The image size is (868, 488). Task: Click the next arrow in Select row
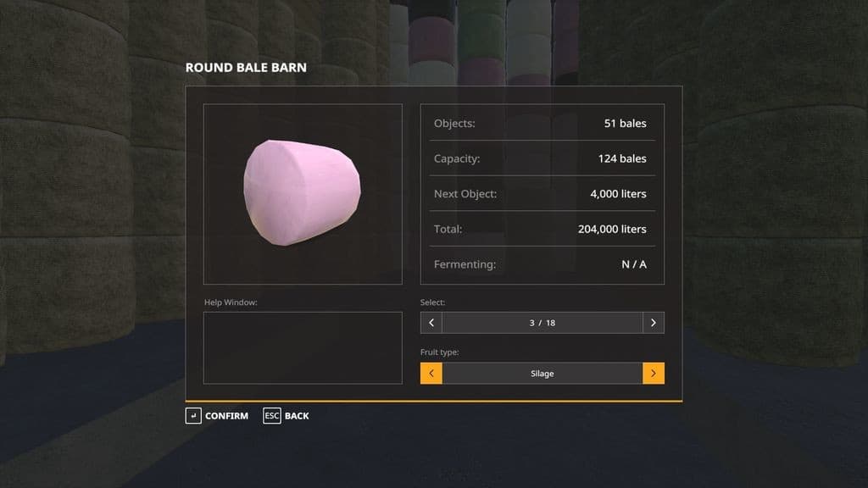click(x=654, y=323)
